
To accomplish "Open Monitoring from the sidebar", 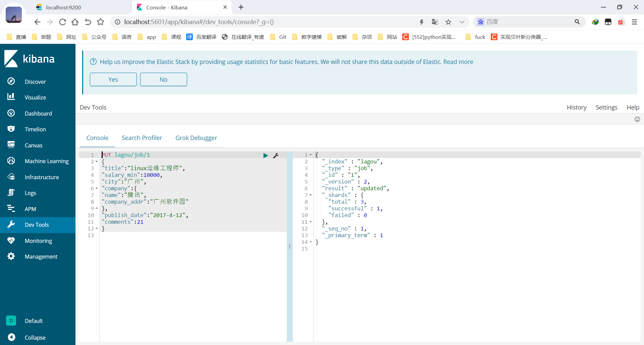I will coord(38,241).
